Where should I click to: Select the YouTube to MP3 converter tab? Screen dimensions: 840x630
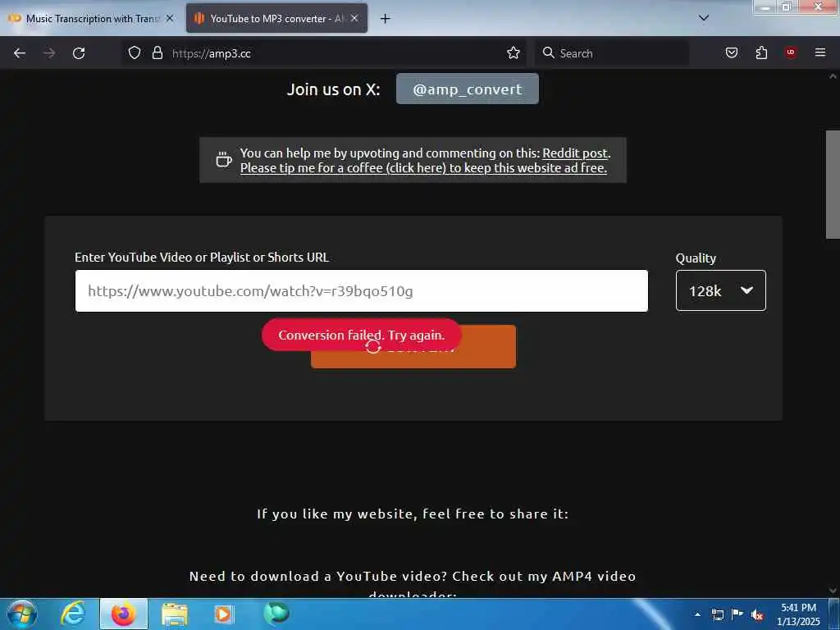tap(276, 18)
